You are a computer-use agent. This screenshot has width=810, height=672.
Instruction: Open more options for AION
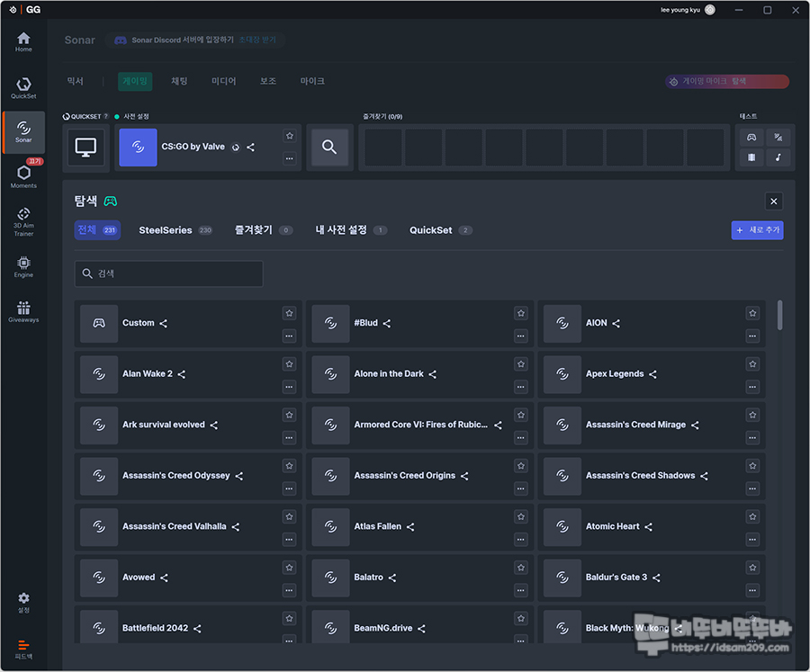(752, 336)
